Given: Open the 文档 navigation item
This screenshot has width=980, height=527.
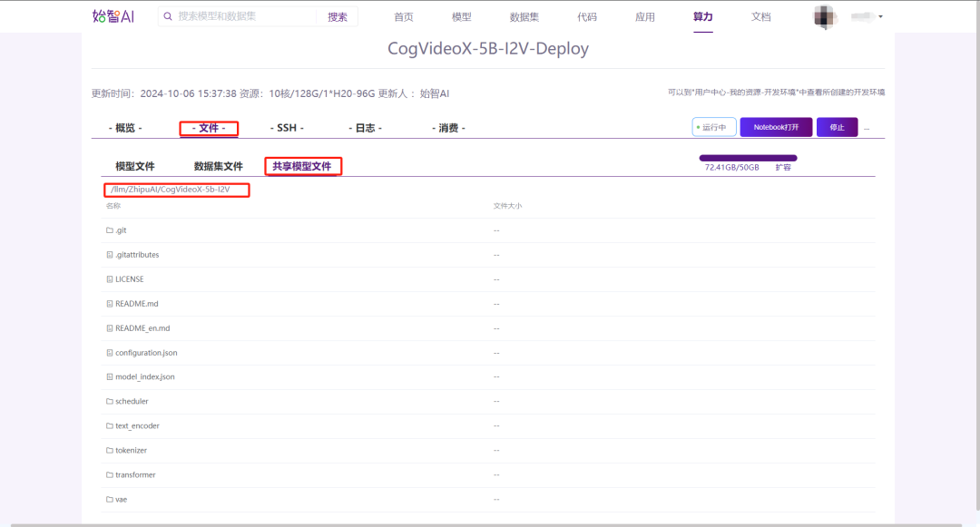Looking at the screenshot, I should 760,17.
